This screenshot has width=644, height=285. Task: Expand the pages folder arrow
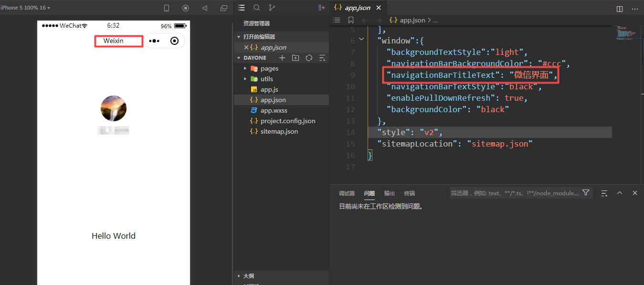pos(245,68)
